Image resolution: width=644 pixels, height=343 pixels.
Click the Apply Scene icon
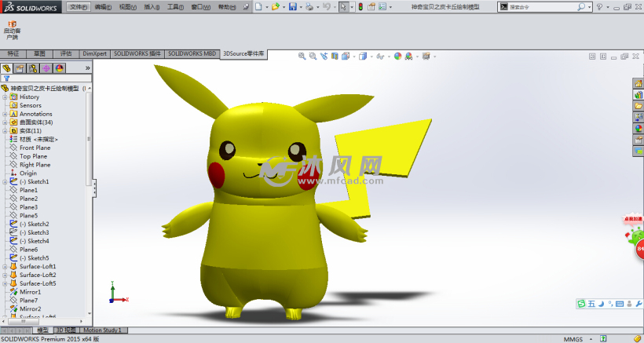(408, 57)
